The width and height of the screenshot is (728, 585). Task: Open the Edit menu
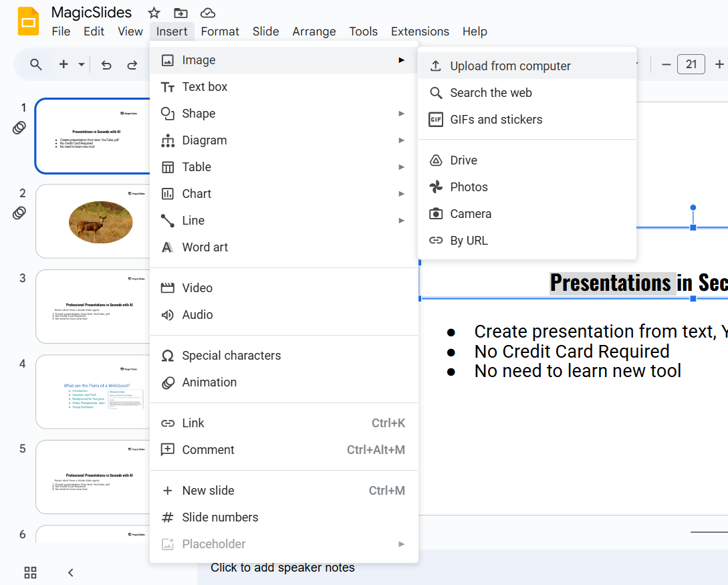pyautogui.click(x=94, y=31)
